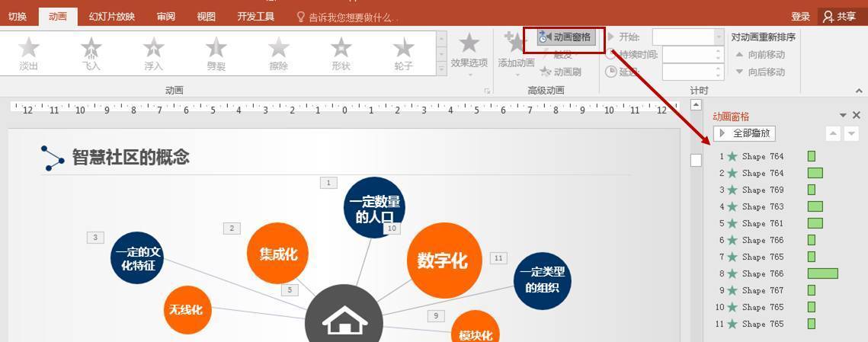Click the 延迟 delay field
This screenshot has width=868, height=342.
click(x=689, y=72)
